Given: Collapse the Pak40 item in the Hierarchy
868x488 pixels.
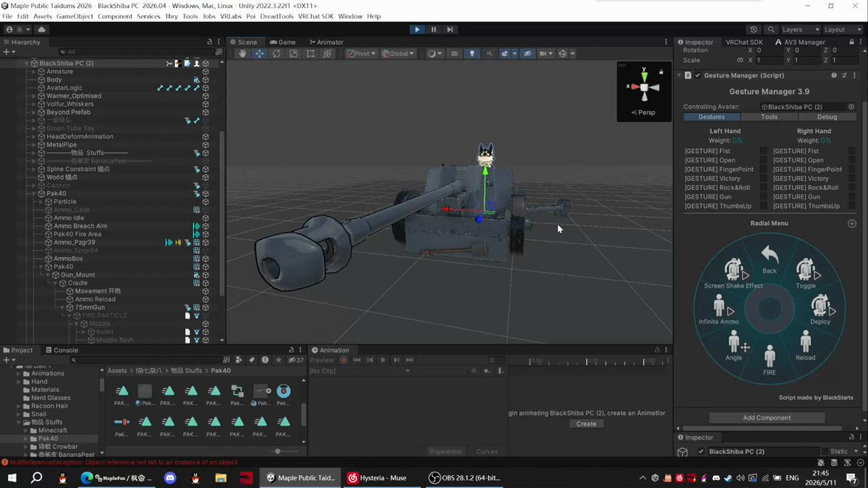Looking at the screenshot, I should [x=34, y=194].
